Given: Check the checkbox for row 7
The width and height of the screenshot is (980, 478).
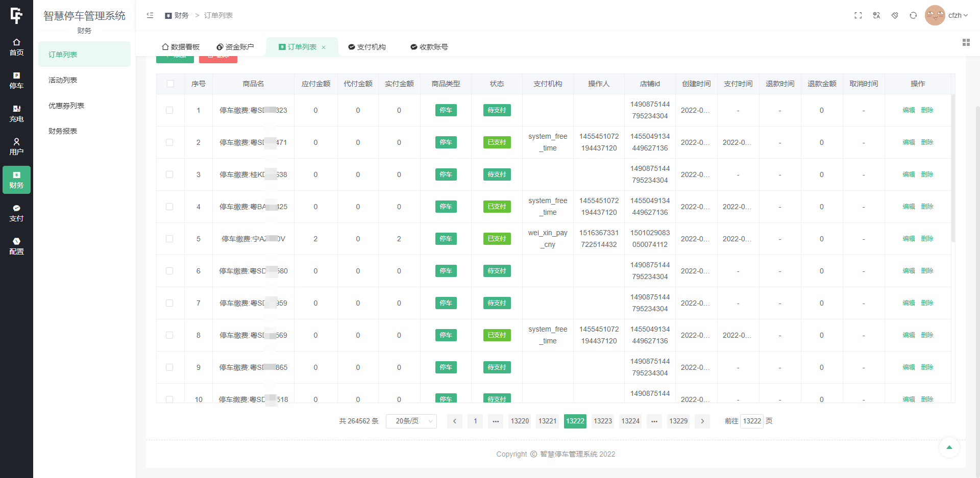Looking at the screenshot, I should [x=169, y=303].
